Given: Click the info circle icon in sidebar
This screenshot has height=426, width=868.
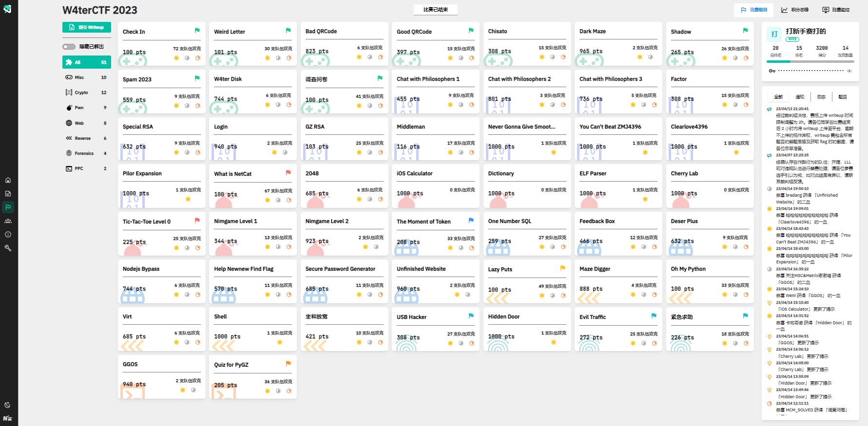Looking at the screenshot, I should pyautogui.click(x=8, y=235).
